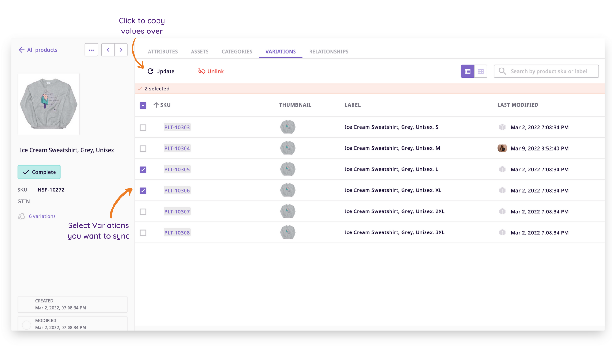This screenshot has width=612, height=364.
Task: Uncheck the PLT-10305 variation checkbox
Action: click(x=143, y=170)
